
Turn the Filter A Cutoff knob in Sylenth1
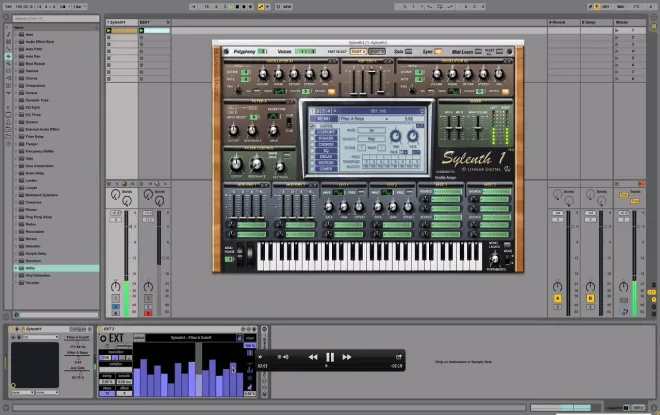(x=234, y=130)
